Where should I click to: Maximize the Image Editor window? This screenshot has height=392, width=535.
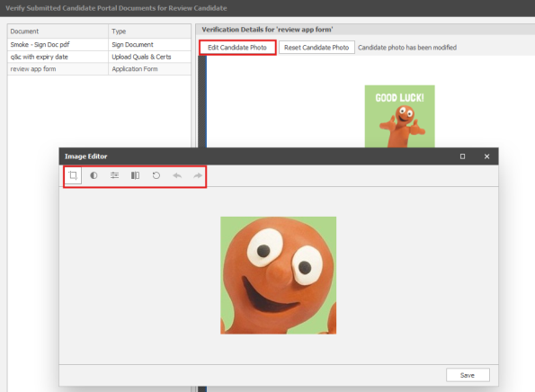[x=462, y=156]
